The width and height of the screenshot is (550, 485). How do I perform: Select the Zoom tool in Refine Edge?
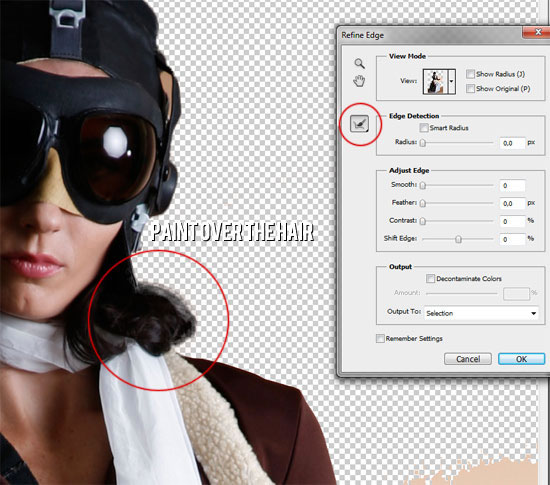[x=359, y=63]
